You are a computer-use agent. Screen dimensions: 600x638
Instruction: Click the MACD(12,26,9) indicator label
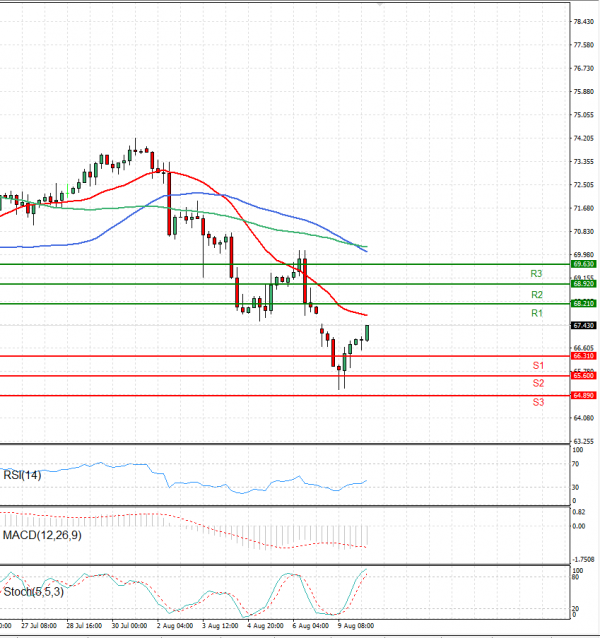(42, 535)
